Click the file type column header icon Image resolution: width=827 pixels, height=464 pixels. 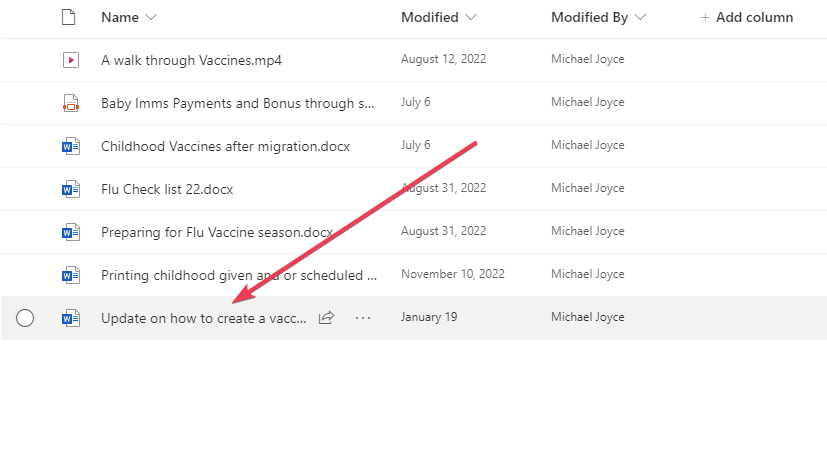click(69, 17)
